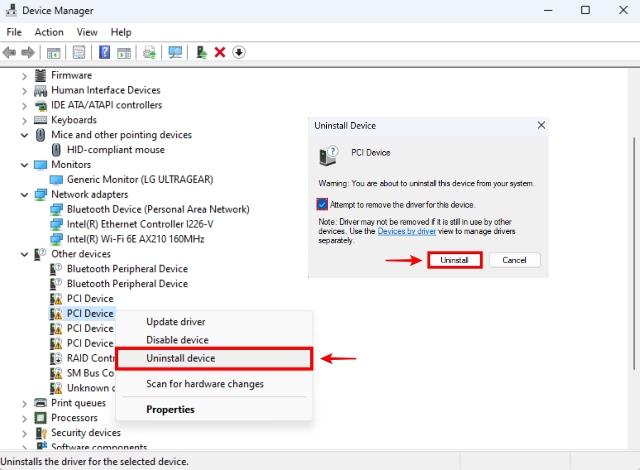Expand the Keyboards category
640x470 pixels.
(x=25, y=120)
